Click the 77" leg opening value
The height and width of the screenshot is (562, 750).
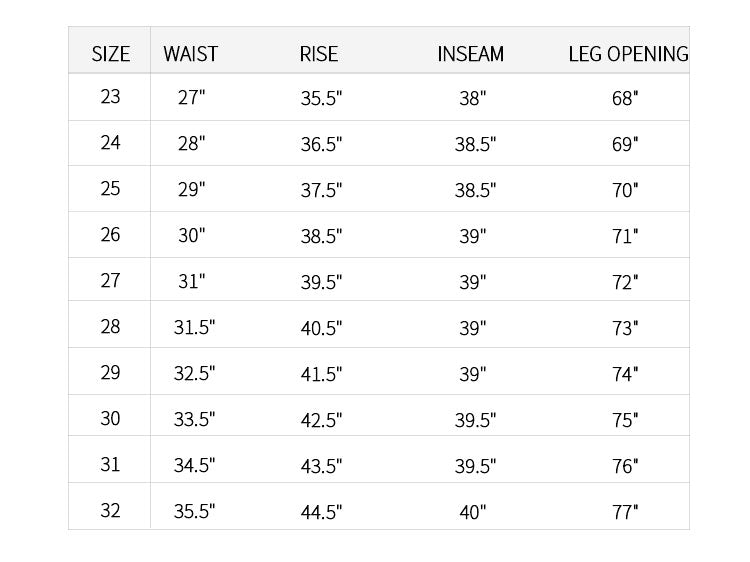pos(625,513)
